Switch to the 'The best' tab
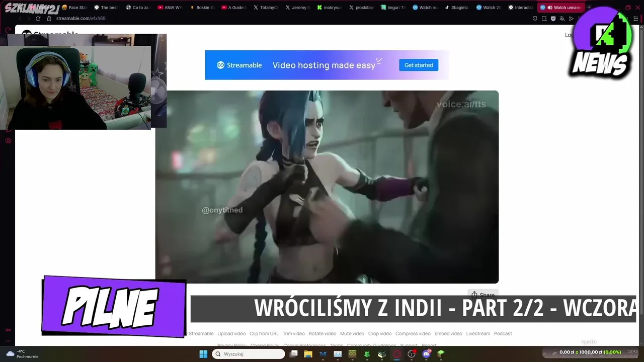 [106, 8]
